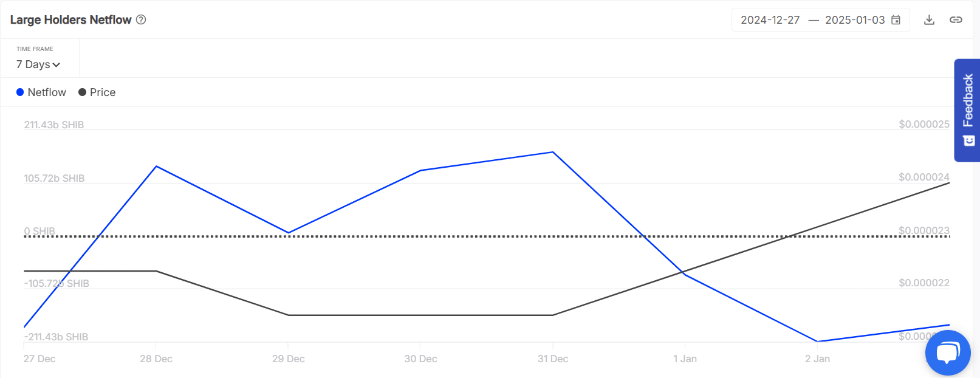
Task: Expand the 7 Days time frame dropdown
Action: click(38, 64)
